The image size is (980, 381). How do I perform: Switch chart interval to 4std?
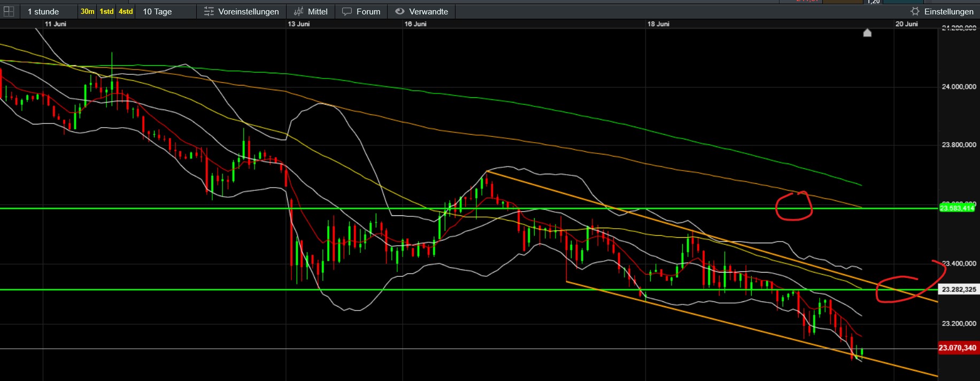[x=126, y=11]
